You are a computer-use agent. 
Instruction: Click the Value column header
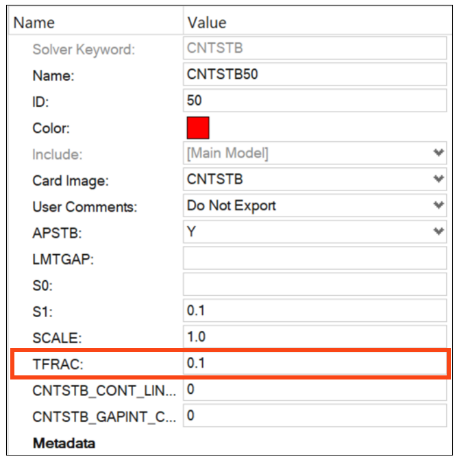point(207,23)
